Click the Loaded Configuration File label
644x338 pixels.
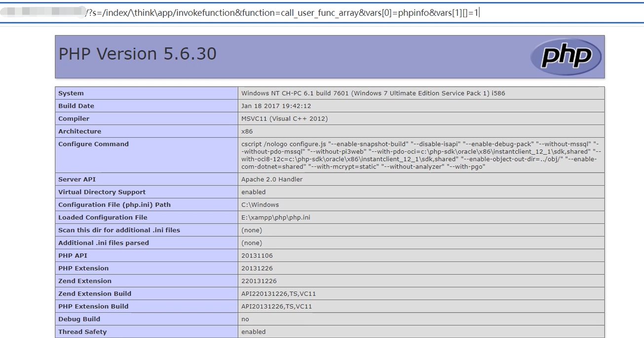[x=103, y=218]
